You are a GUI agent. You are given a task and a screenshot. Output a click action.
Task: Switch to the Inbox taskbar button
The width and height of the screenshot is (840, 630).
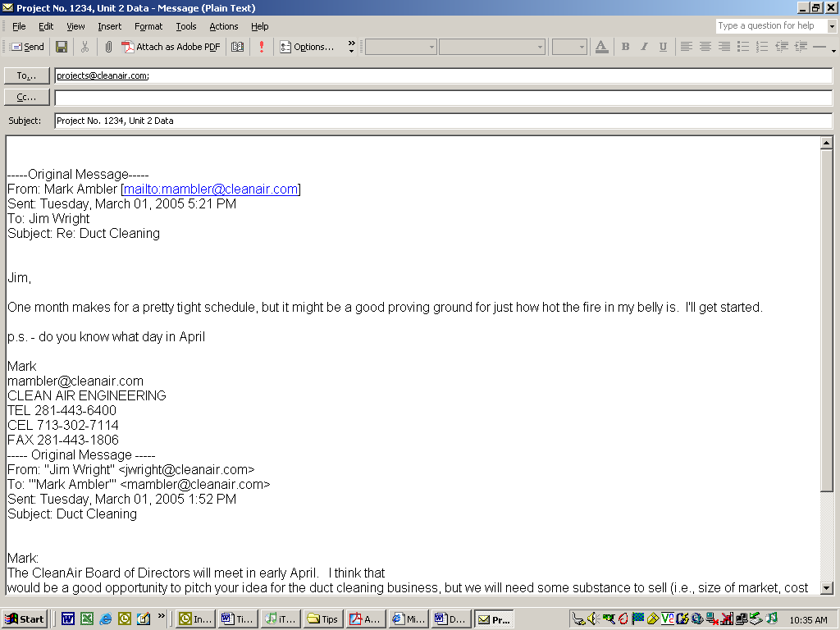[196, 619]
